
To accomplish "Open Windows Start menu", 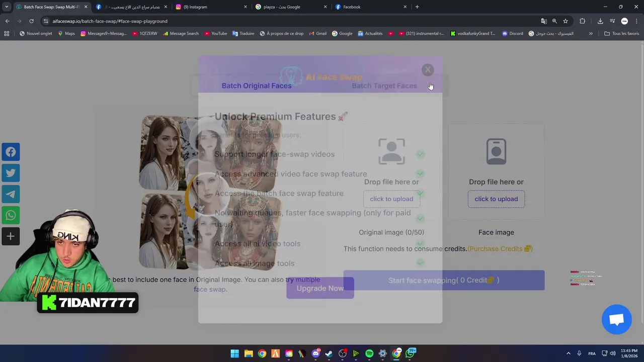I will click(x=234, y=353).
